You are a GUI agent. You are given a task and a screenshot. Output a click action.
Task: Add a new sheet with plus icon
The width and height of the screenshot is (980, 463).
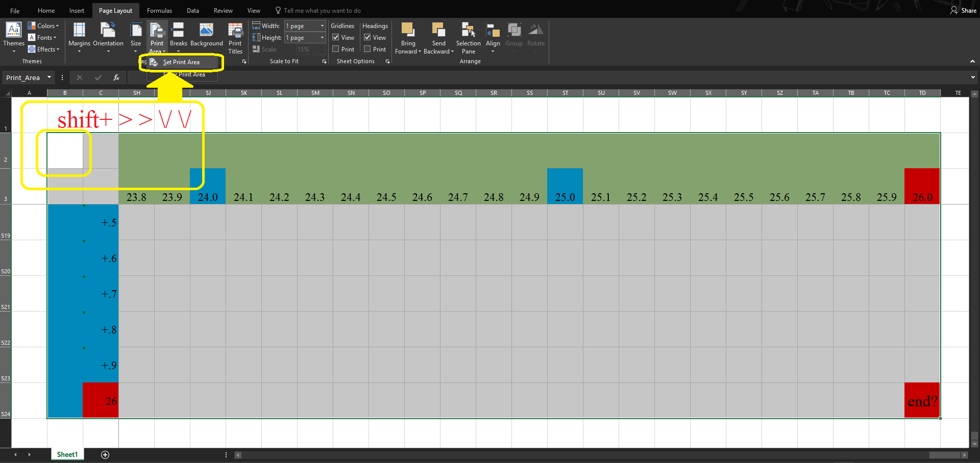click(x=105, y=455)
